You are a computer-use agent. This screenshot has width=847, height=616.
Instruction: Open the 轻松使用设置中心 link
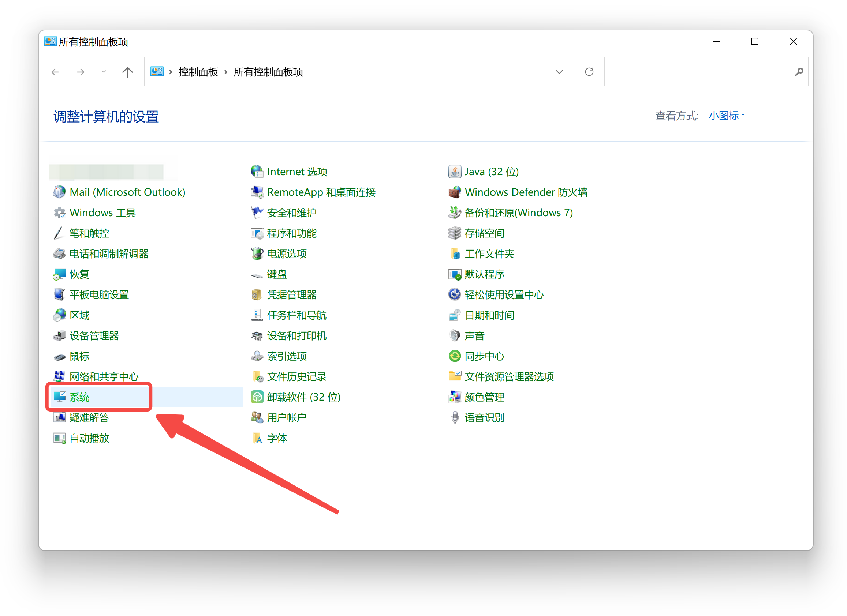504,295
